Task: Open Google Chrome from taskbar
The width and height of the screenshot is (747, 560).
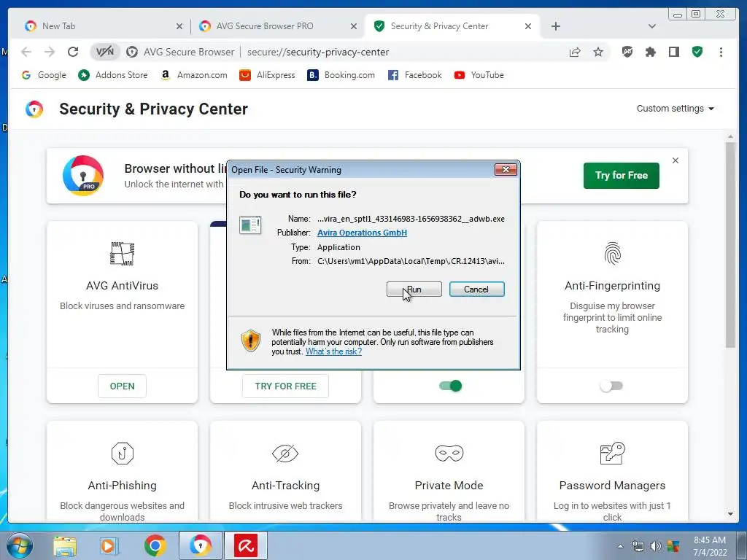Action: [x=155, y=545]
